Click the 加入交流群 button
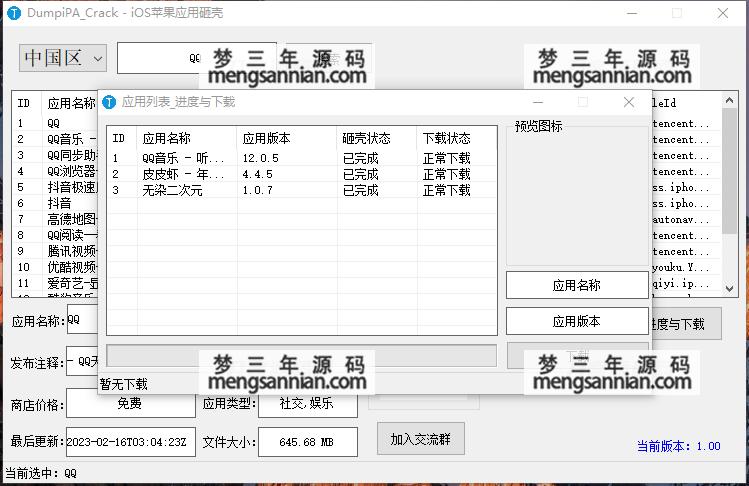 tap(420, 439)
